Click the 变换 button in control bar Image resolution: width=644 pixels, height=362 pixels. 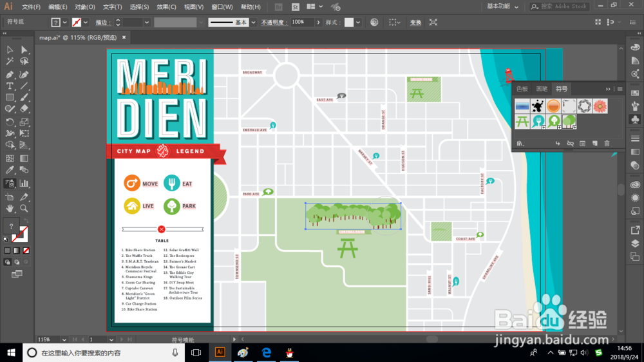coord(415,23)
